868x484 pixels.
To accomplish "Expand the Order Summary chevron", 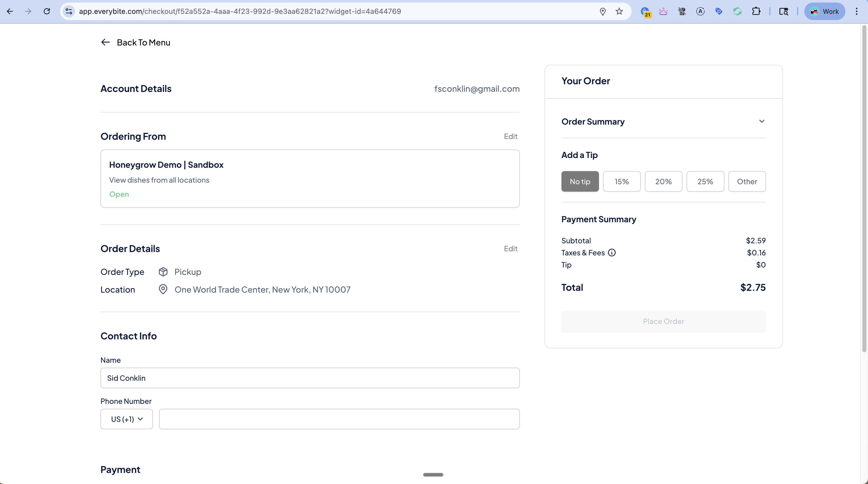I will click(762, 121).
